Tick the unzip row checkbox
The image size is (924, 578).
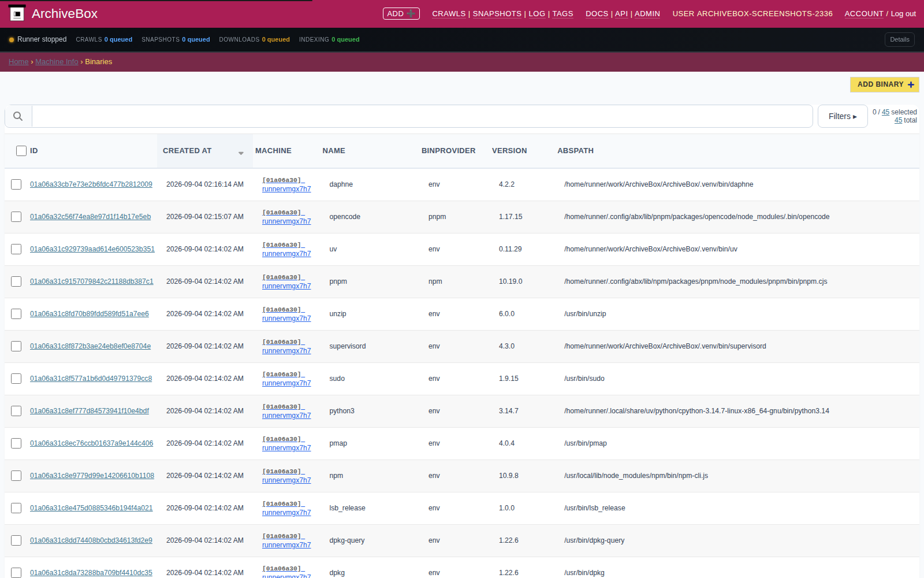click(x=16, y=314)
